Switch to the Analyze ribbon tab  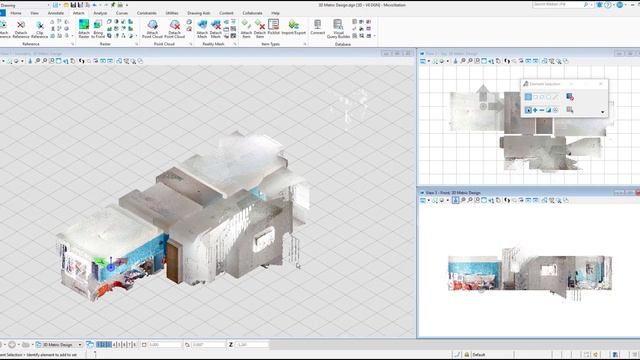[100, 13]
